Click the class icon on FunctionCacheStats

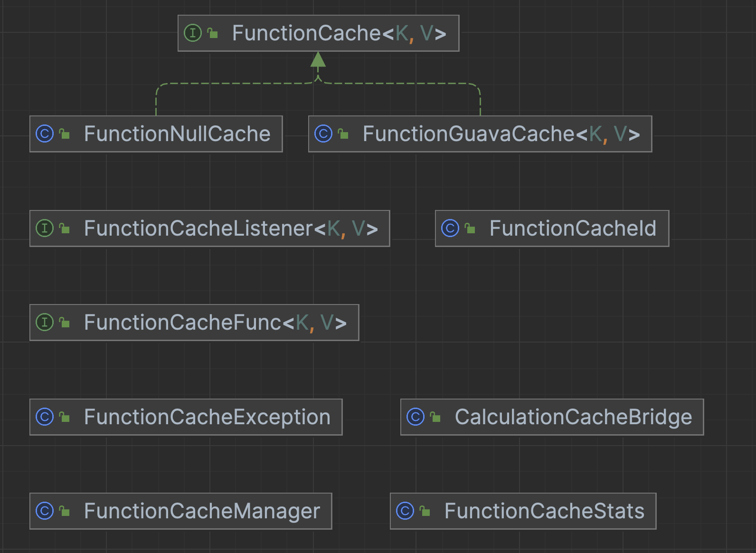(x=405, y=511)
